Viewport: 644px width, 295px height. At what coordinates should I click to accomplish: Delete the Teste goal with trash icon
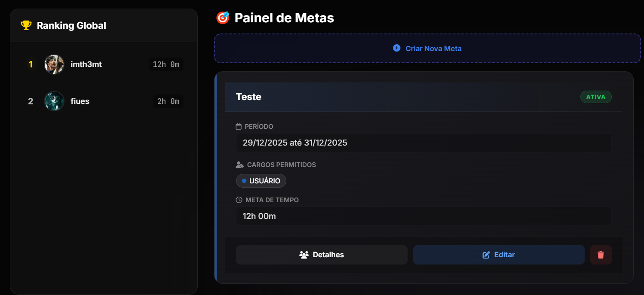[601, 255]
